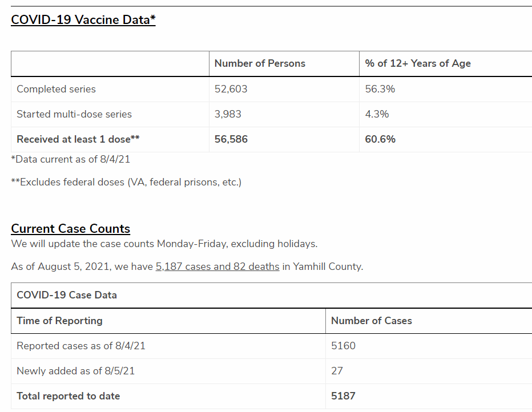Select the Received at least 1 dose label

click(78, 139)
